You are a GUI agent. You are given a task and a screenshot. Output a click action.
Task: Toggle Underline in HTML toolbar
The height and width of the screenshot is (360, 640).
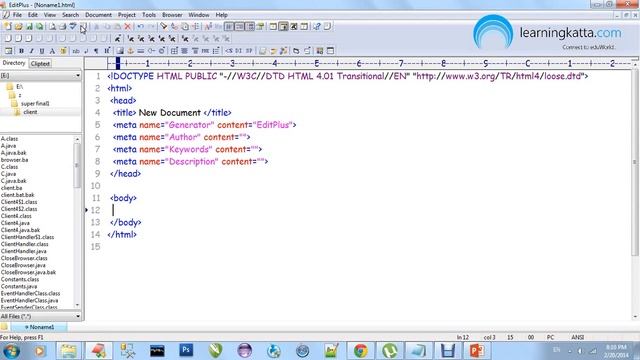tap(42, 51)
